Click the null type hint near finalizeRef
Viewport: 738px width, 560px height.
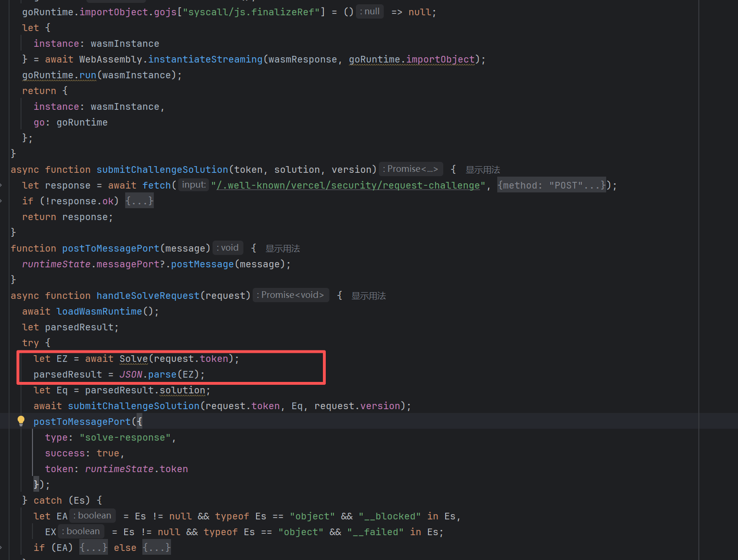[x=370, y=11]
